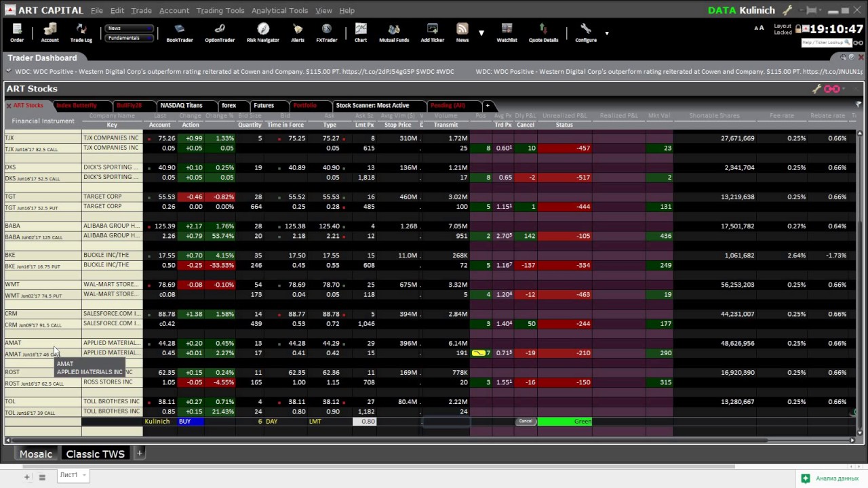Expand the arrow next to Configure
Screen dimensions: 868x488
pyautogui.click(x=607, y=33)
